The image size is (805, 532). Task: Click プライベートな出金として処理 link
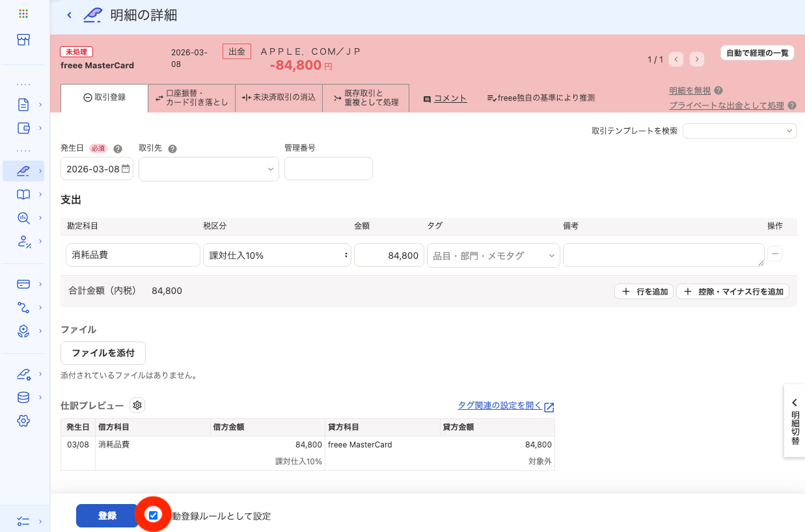(727, 105)
